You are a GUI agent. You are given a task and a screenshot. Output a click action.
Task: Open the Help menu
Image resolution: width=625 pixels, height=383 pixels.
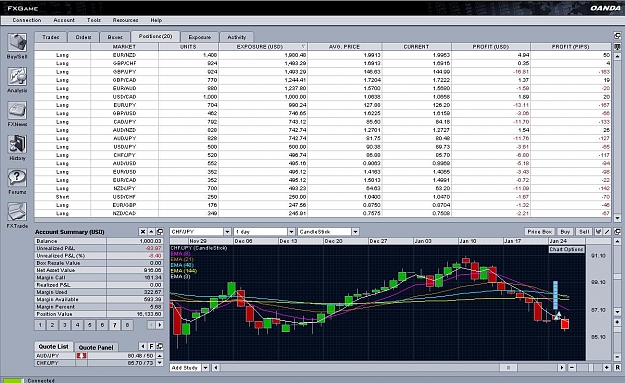tap(156, 20)
